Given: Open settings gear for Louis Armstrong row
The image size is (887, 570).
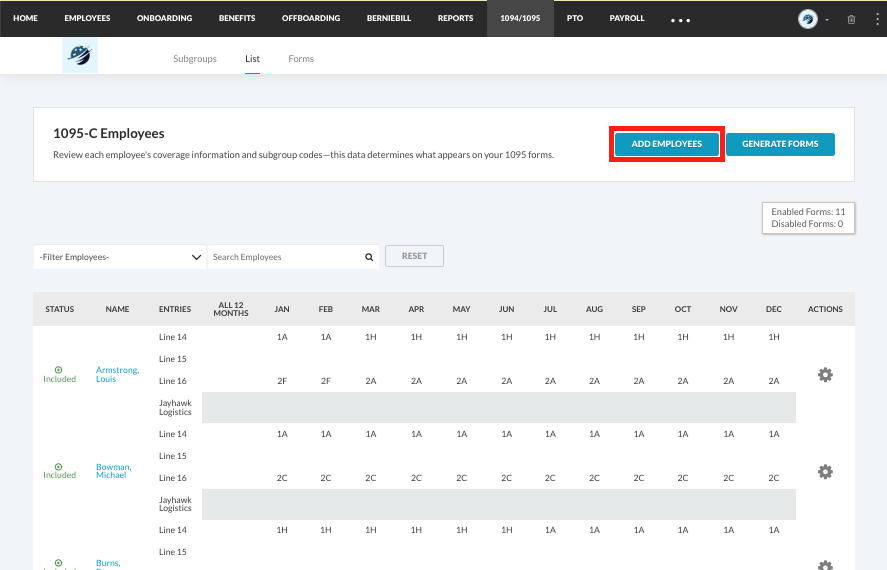Looking at the screenshot, I should click(x=825, y=375).
